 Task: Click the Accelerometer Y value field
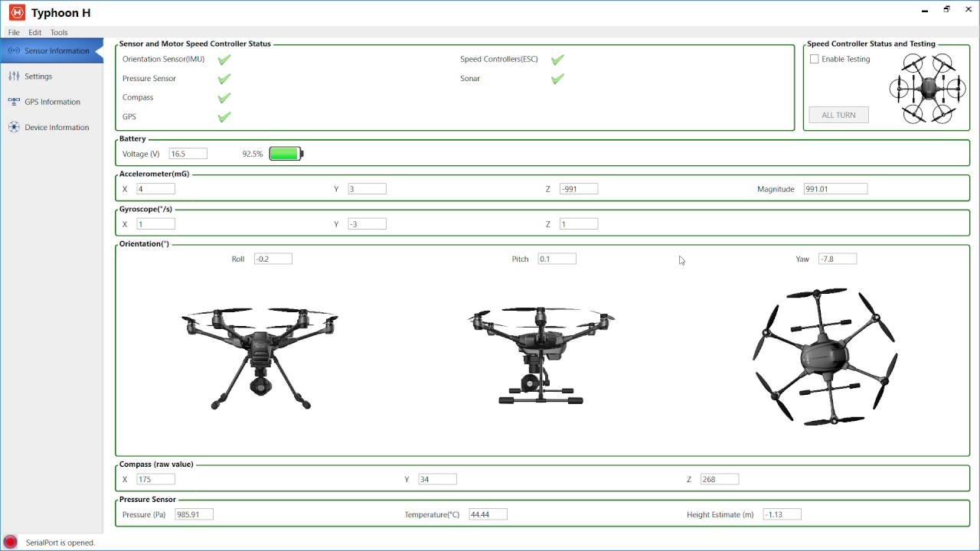pyautogui.click(x=367, y=189)
